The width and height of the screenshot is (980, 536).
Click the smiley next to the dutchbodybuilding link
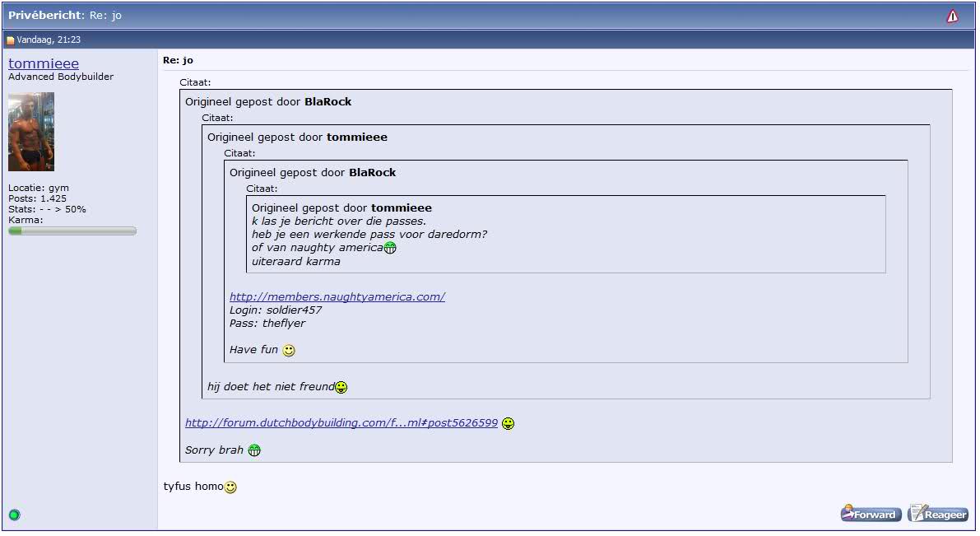click(509, 424)
